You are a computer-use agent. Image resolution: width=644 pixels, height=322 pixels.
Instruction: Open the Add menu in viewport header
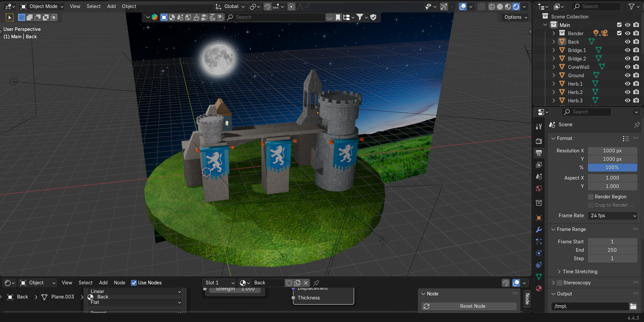pos(111,6)
